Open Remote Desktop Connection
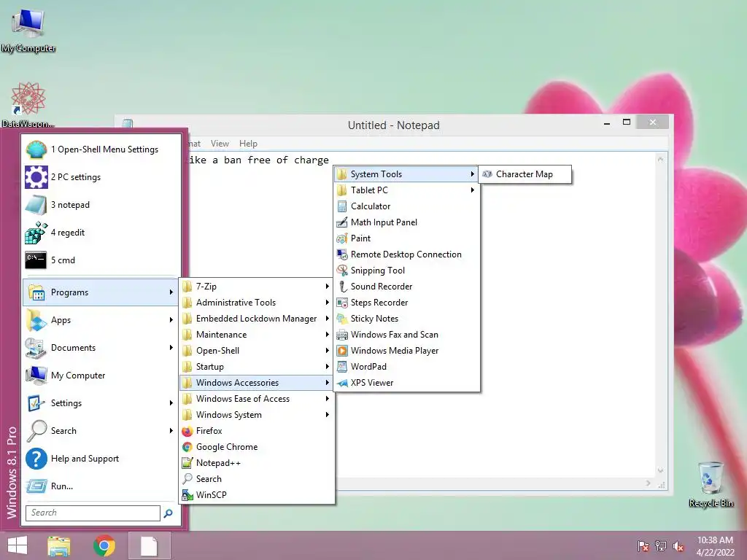 406,254
